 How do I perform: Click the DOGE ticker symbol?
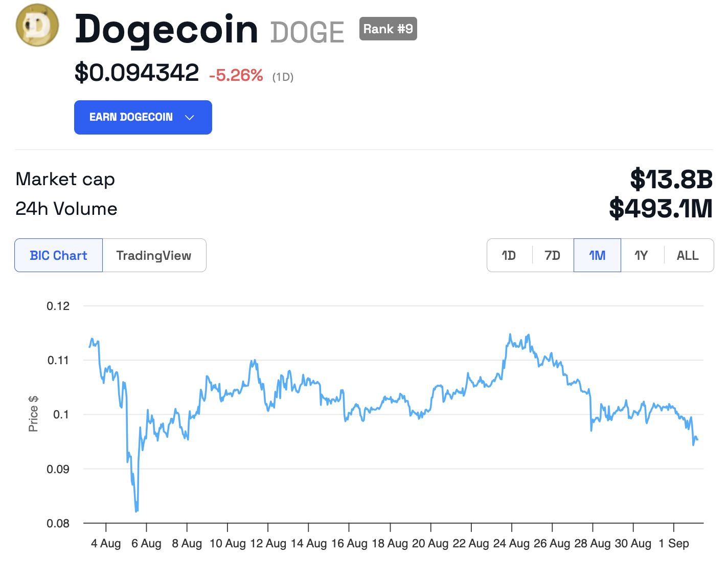coord(307,32)
